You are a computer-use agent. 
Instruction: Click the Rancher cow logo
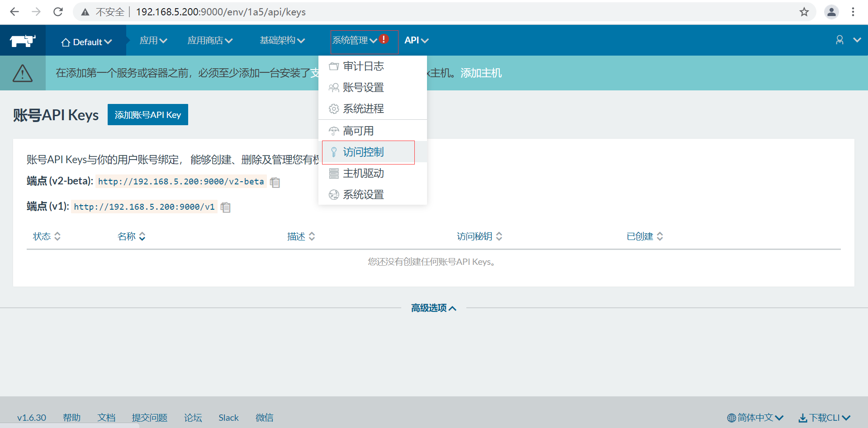tap(23, 41)
